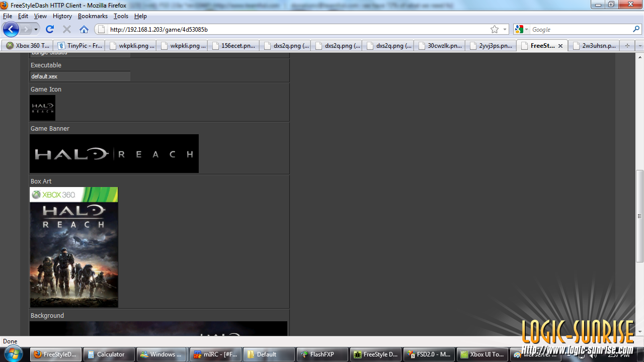Click the page vertical scrollbar thumb
This screenshot has width=644, height=362.
coord(639,216)
